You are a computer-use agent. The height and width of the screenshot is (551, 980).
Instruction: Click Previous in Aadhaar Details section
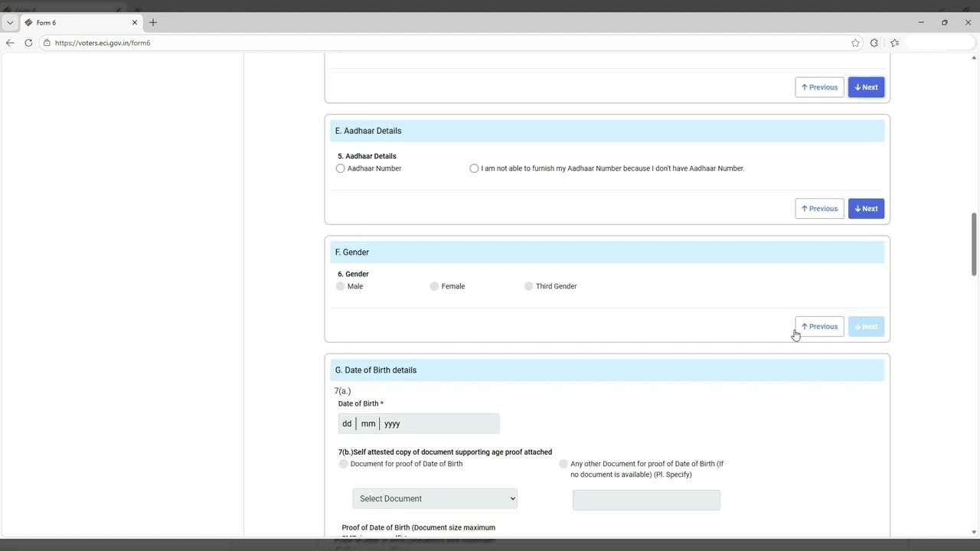pos(819,209)
